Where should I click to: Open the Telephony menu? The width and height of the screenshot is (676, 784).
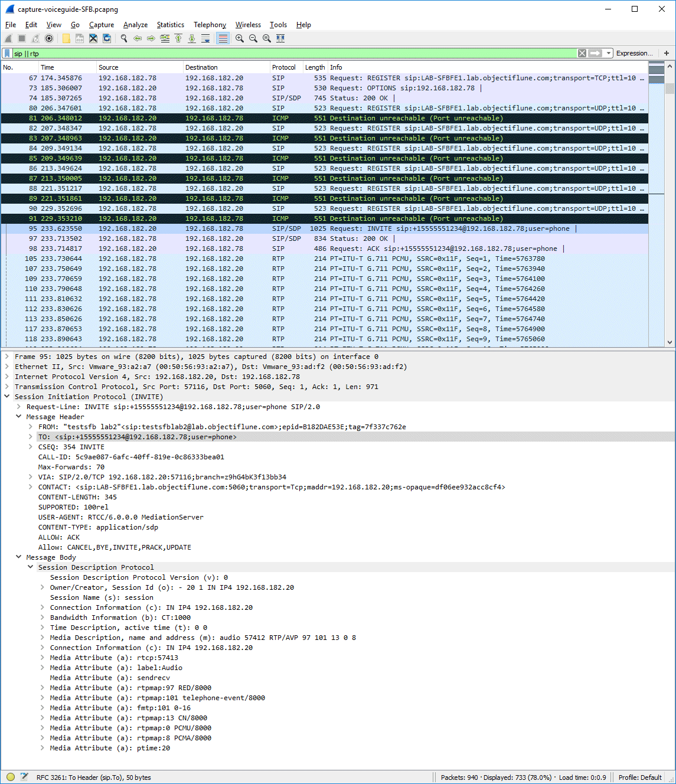[210, 25]
